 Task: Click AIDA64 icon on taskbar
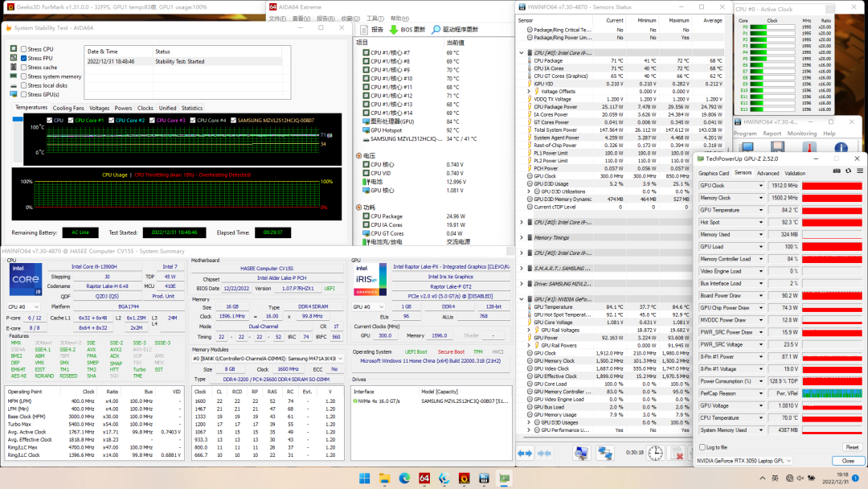click(424, 479)
